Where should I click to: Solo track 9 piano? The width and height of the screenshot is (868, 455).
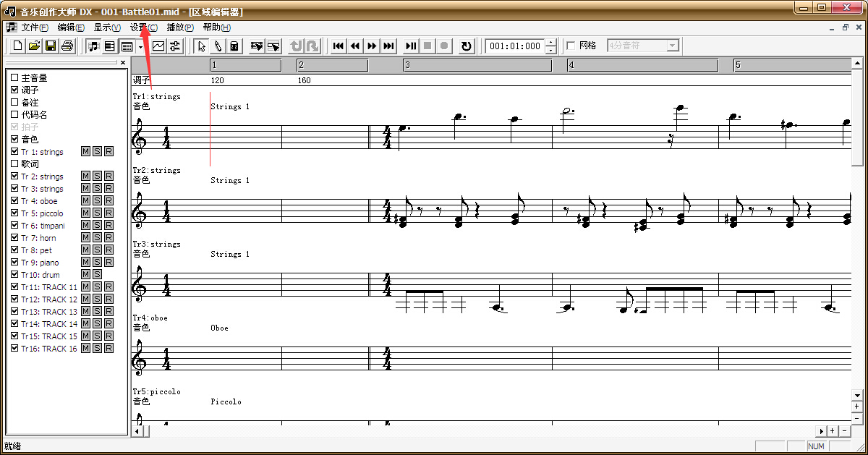97,263
